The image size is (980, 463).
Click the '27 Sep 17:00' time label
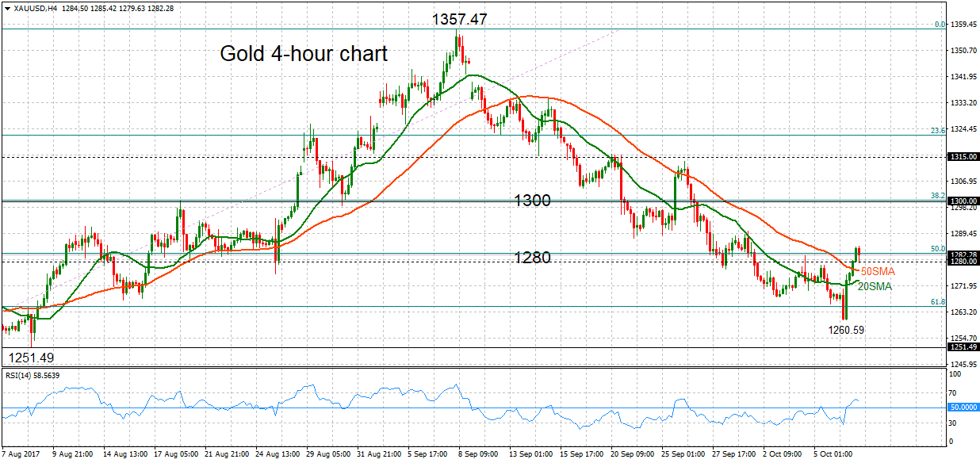[x=735, y=455]
